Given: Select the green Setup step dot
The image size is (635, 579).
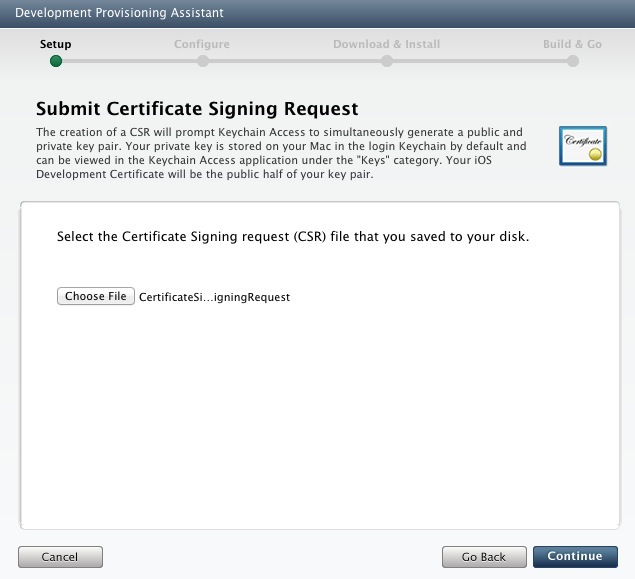Looking at the screenshot, I should click(x=56, y=61).
